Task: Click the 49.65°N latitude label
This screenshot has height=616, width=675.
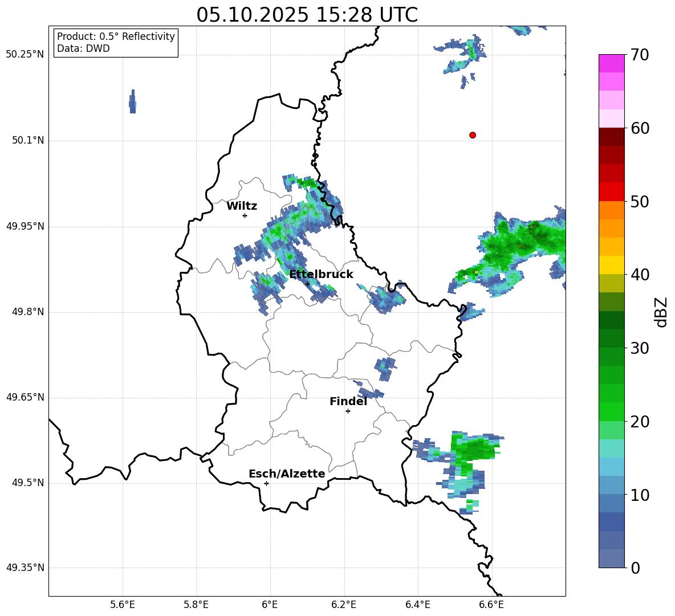Action: coord(25,397)
